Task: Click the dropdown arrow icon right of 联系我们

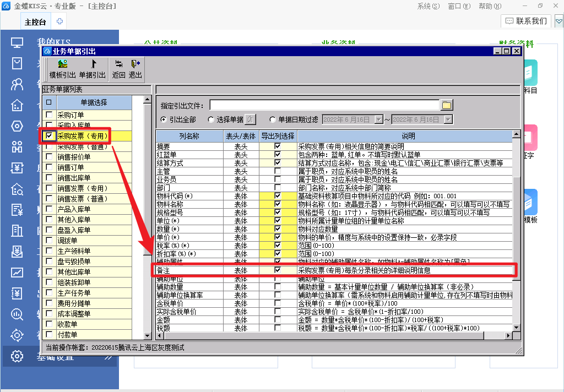Action: [558, 21]
